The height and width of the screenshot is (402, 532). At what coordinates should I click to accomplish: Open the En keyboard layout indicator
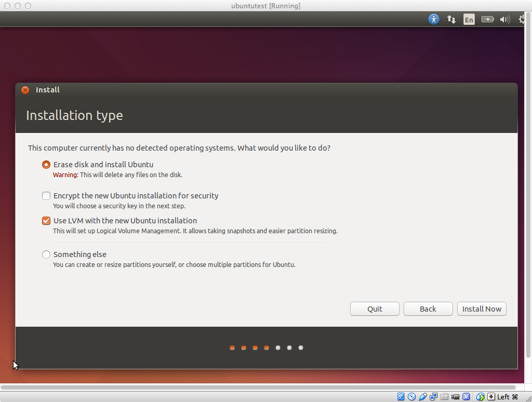pyautogui.click(x=469, y=20)
